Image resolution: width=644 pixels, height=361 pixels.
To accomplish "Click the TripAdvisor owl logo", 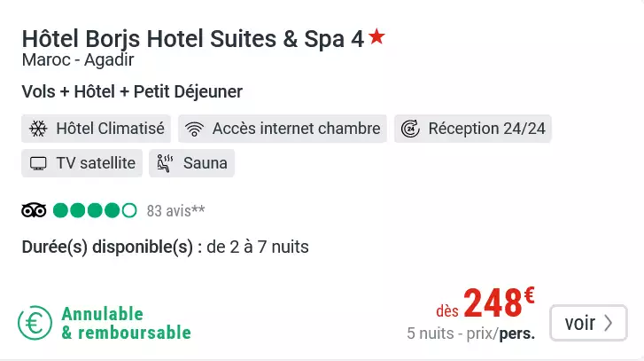I will click(34, 210).
